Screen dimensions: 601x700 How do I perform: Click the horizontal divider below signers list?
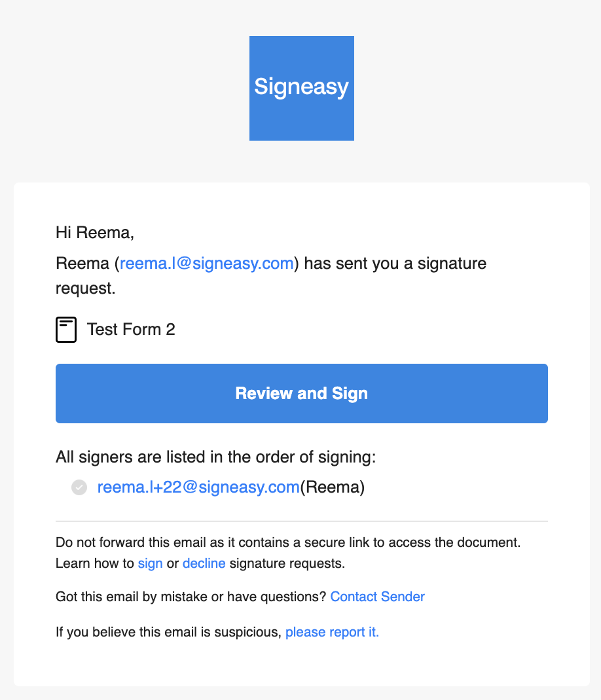tap(302, 521)
